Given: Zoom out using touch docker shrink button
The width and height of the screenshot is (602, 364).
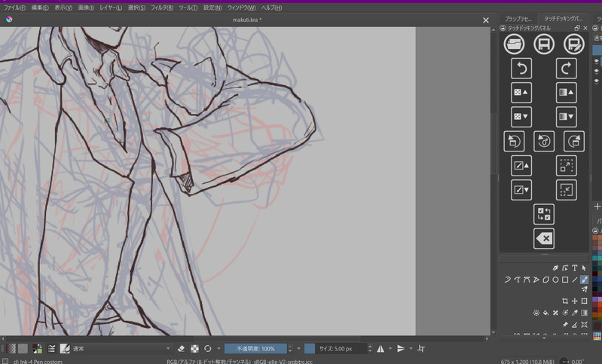Looking at the screenshot, I should [567, 190].
